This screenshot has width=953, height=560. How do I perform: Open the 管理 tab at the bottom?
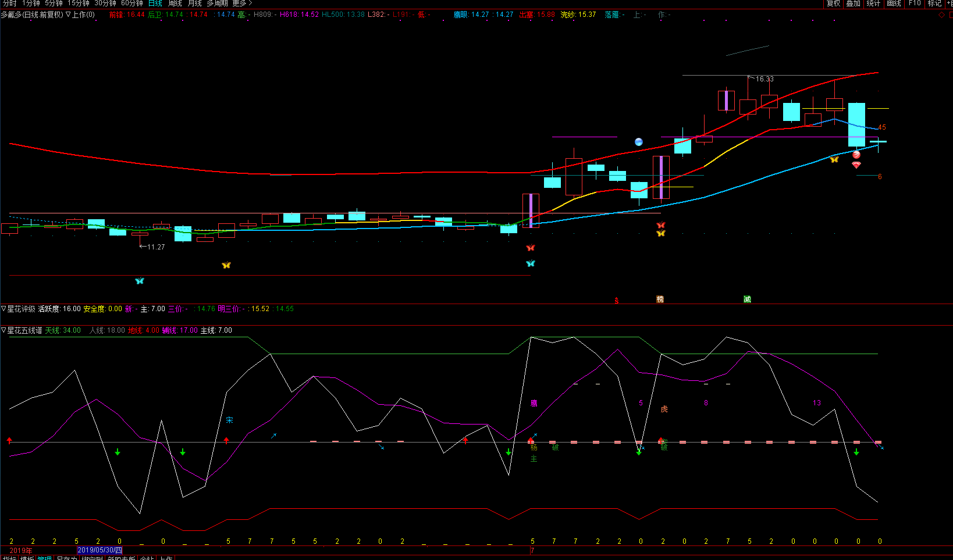(44, 558)
